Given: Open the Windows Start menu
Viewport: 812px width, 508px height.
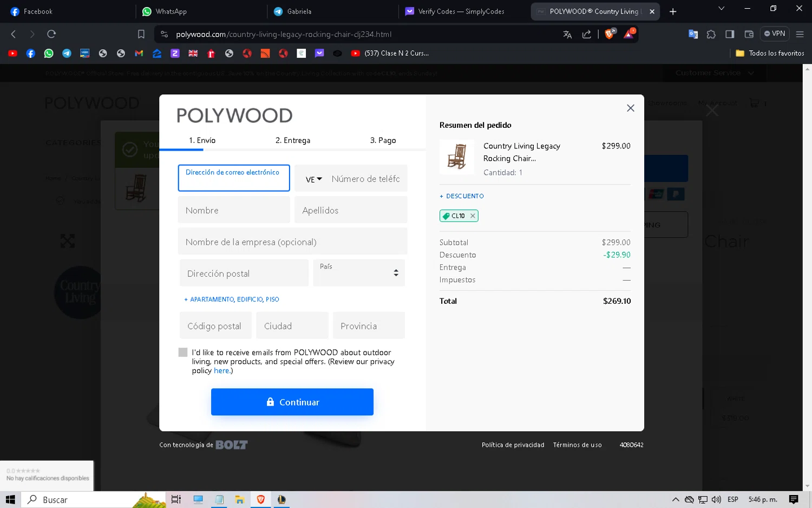Looking at the screenshot, I should pos(10,499).
